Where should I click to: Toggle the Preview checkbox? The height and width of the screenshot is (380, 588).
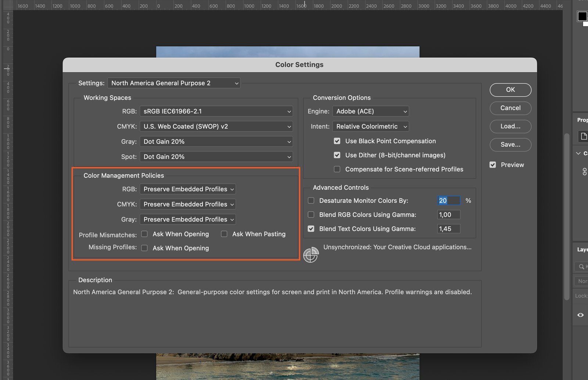[493, 165]
